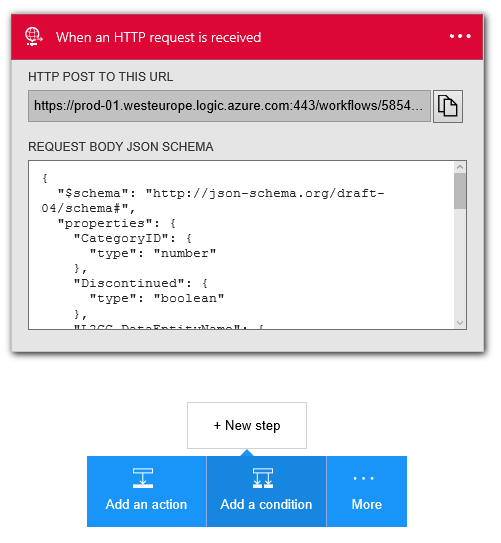Click the "04/schema#" wrapped line
The width and height of the screenshot is (501, 543).
[x=88, y=208]
